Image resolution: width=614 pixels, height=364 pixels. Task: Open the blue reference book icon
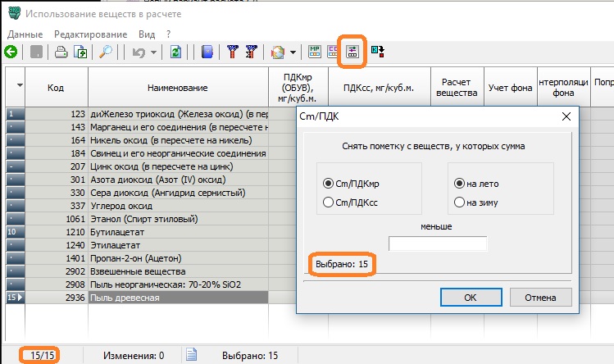pyautogui.click(x=207, y=52)
